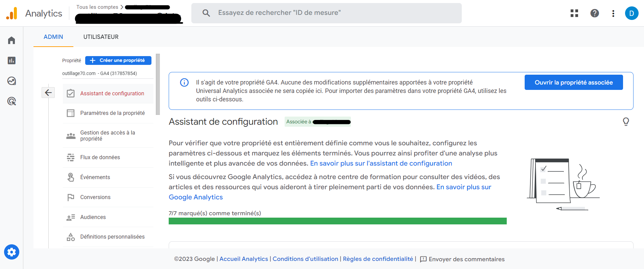644x269 pixels.
Task: Open the account avatar labeled D
Action: 631,13
